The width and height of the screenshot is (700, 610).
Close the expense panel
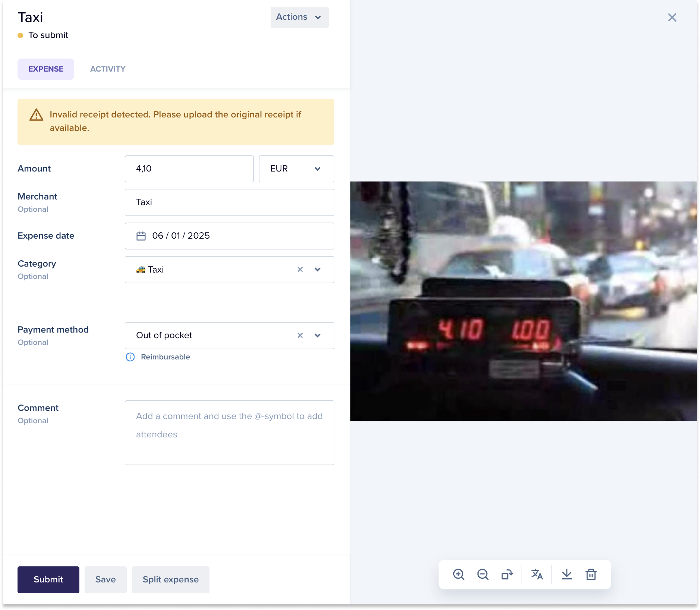point(672,18)
